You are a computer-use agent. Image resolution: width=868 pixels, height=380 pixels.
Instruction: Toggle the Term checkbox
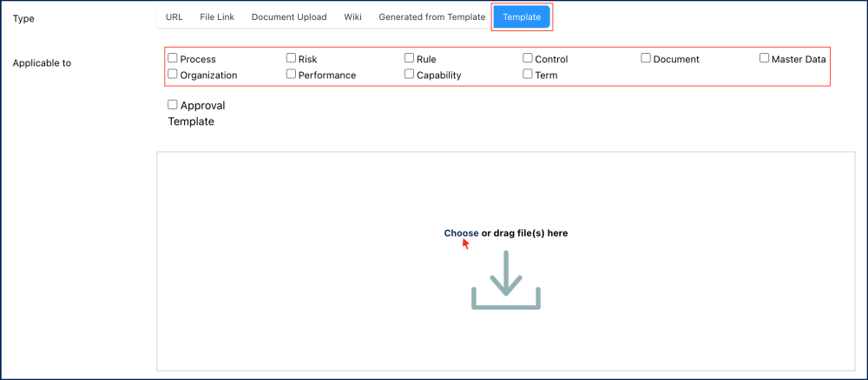pyautogui.click(x=528, y=75)
